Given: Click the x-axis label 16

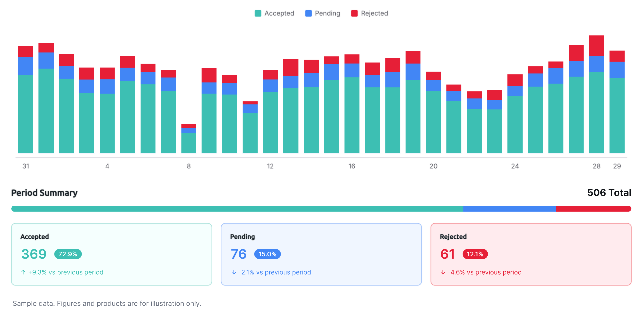Looking at the screenshot, I should [352, 166].
